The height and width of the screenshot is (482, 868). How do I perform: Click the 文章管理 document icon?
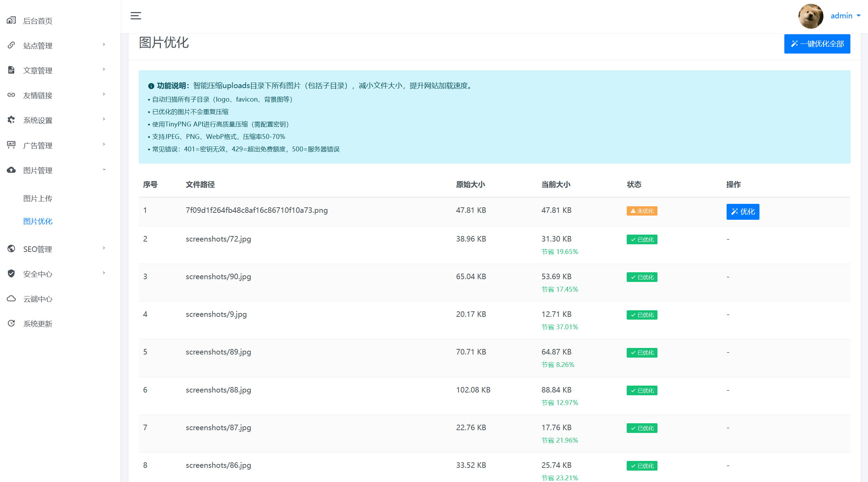11,70
